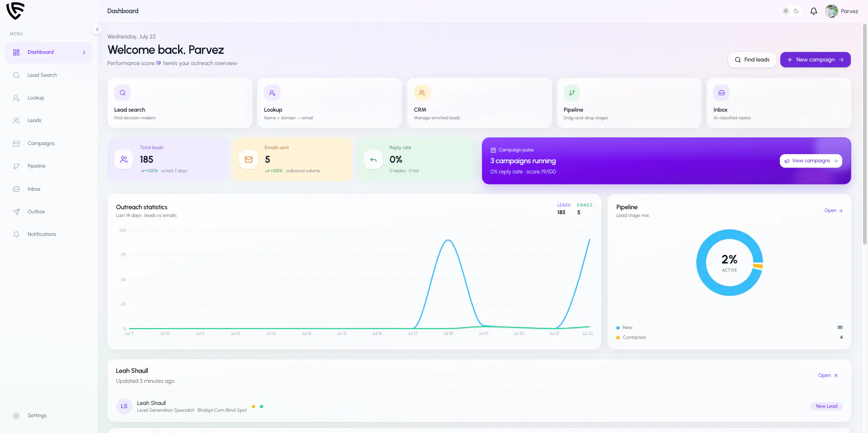Click the Total leads value 185

146,160
